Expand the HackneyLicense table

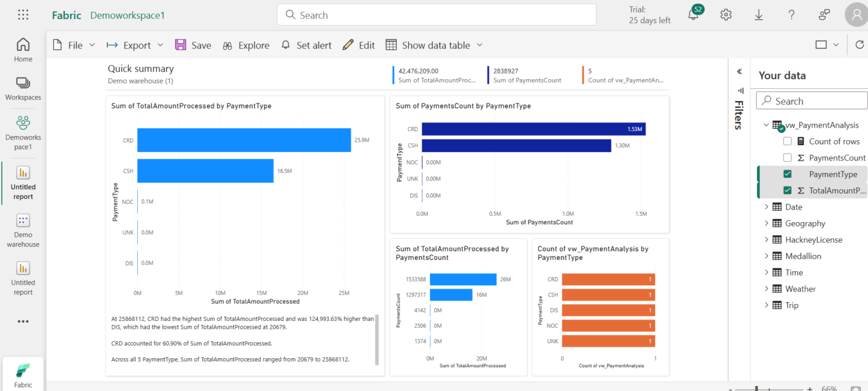766,240
